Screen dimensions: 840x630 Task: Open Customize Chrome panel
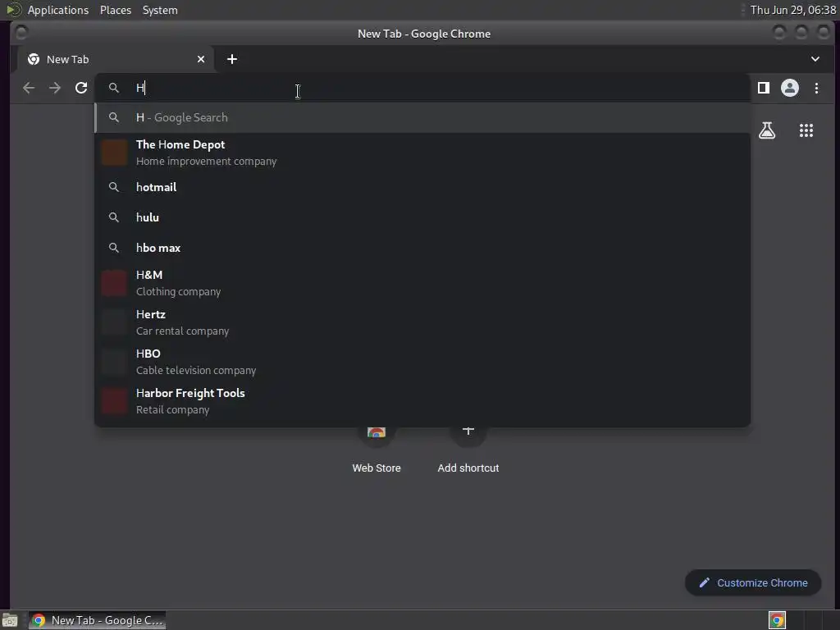pyautogui.click(x=753, y=583)
